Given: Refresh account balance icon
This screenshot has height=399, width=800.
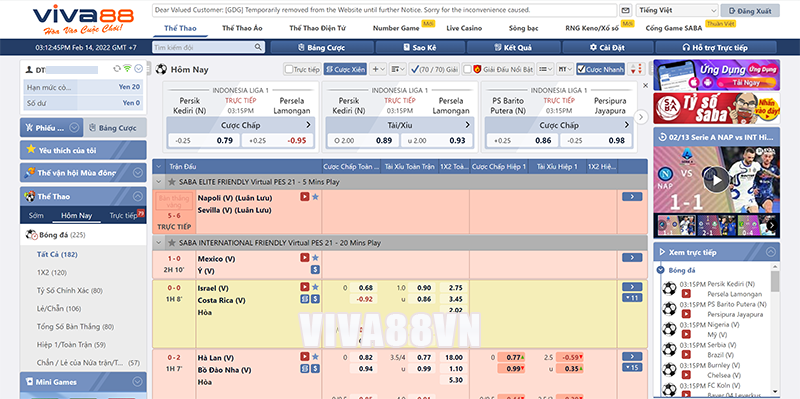Looking at the screenshot, I should (x=117, y=68).
